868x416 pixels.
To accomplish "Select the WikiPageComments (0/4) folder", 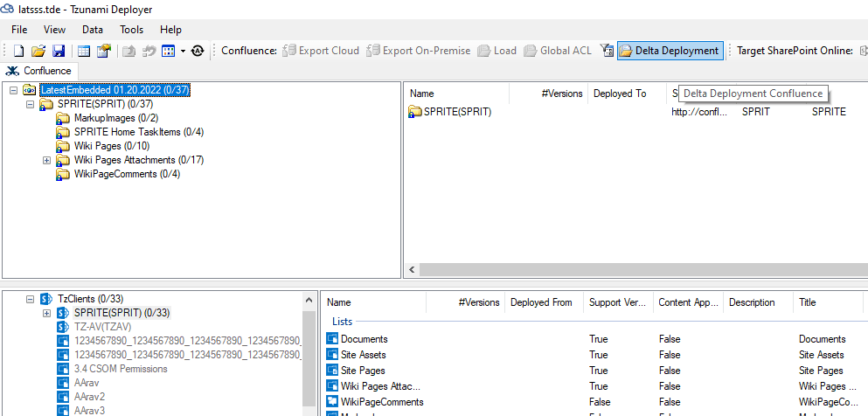I will [127, 174].
